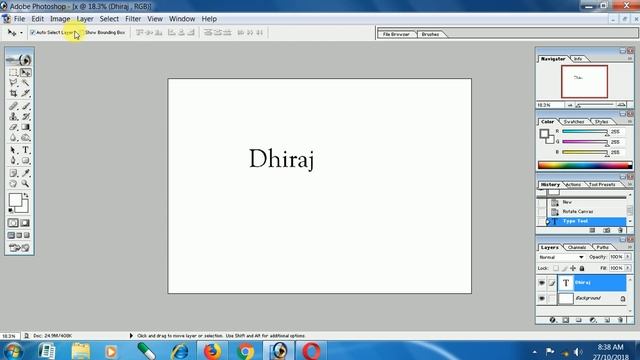
Task: Select the Move tool in toolbox
Action: [26, 73]
